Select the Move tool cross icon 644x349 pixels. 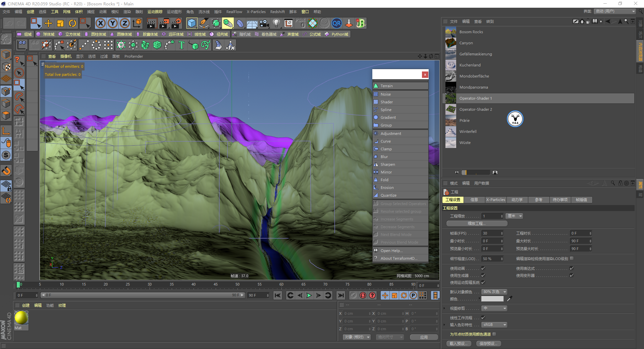pyautogui.click(x=48, y=23)
